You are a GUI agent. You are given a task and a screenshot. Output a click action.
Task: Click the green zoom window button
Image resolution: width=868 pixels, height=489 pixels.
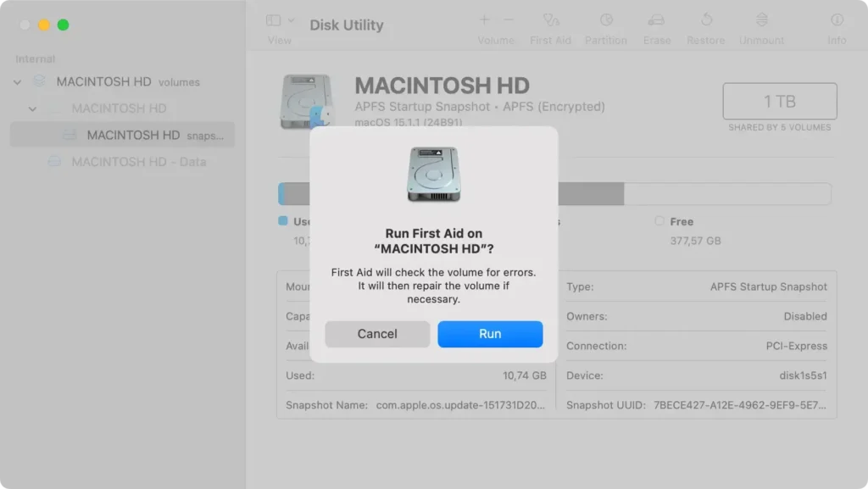(63, 25)
